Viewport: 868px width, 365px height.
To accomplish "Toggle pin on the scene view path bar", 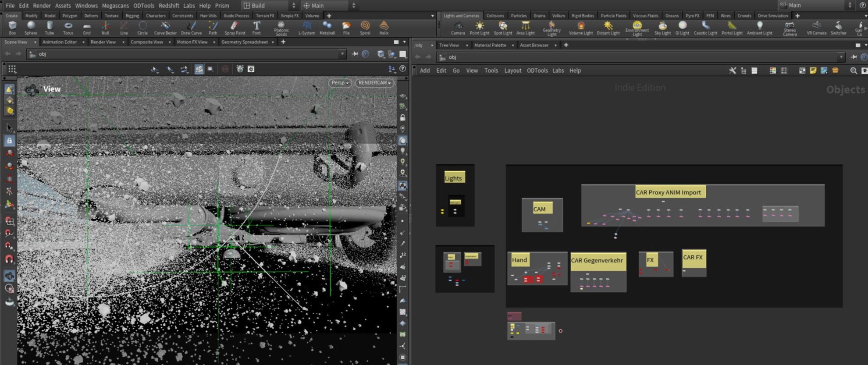I will [355, 54].
